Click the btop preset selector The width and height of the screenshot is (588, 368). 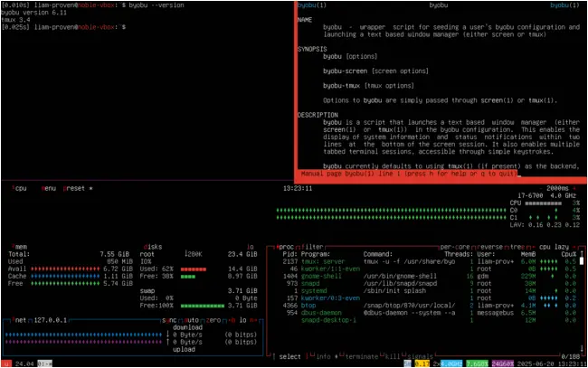click(x=78, y=188)
